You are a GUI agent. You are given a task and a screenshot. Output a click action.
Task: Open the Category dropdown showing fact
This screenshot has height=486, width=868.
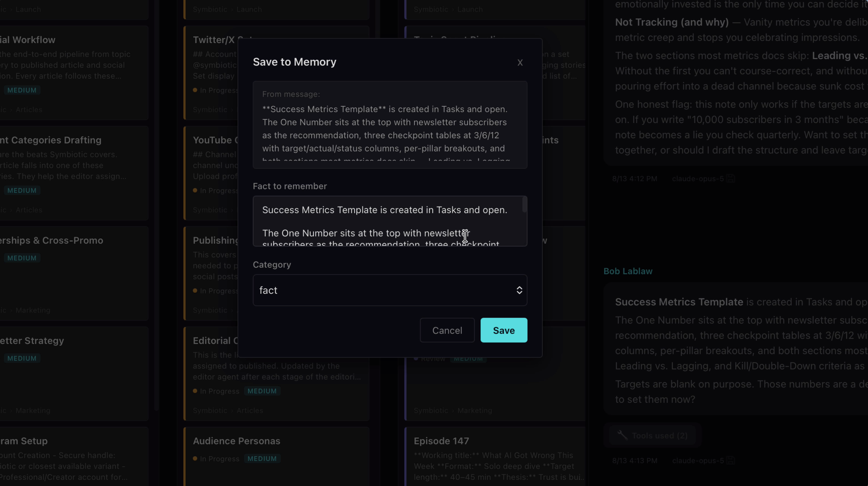(x=390, y=290)
